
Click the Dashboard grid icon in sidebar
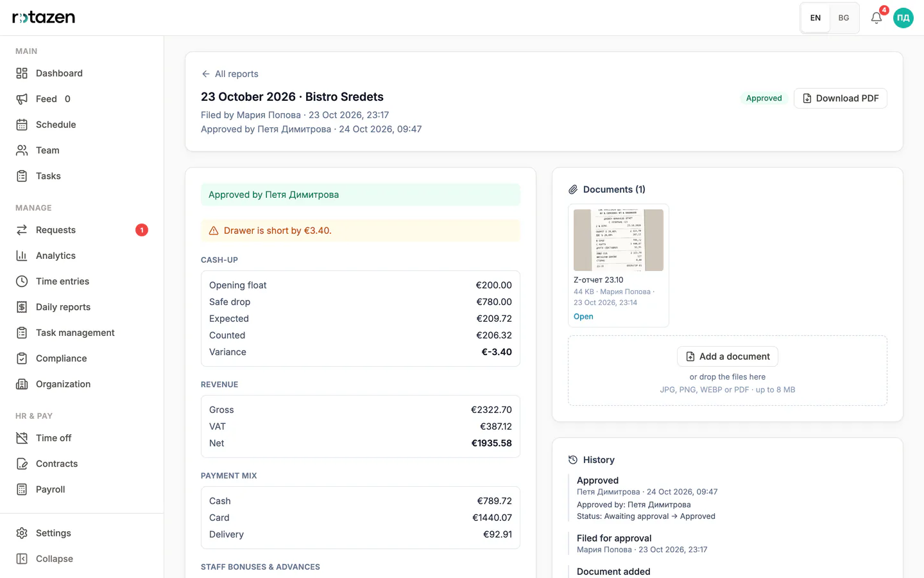pyautogui.click(x=22, y=73)
